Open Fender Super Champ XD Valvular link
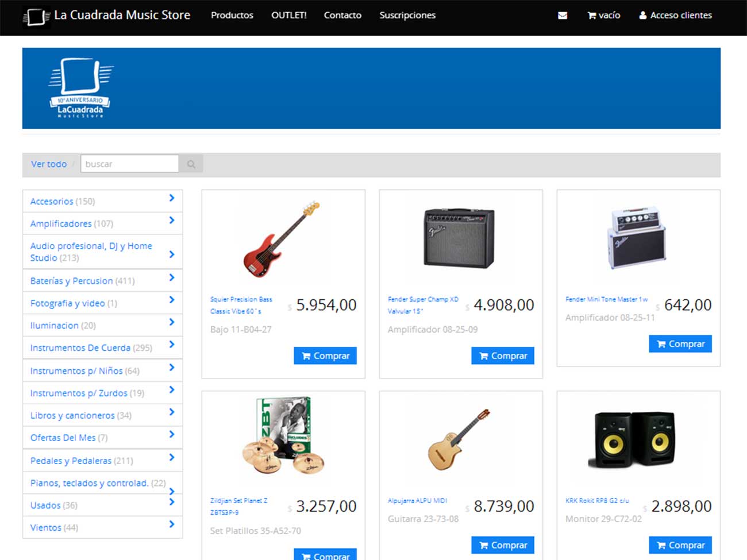 coord(423,305)
